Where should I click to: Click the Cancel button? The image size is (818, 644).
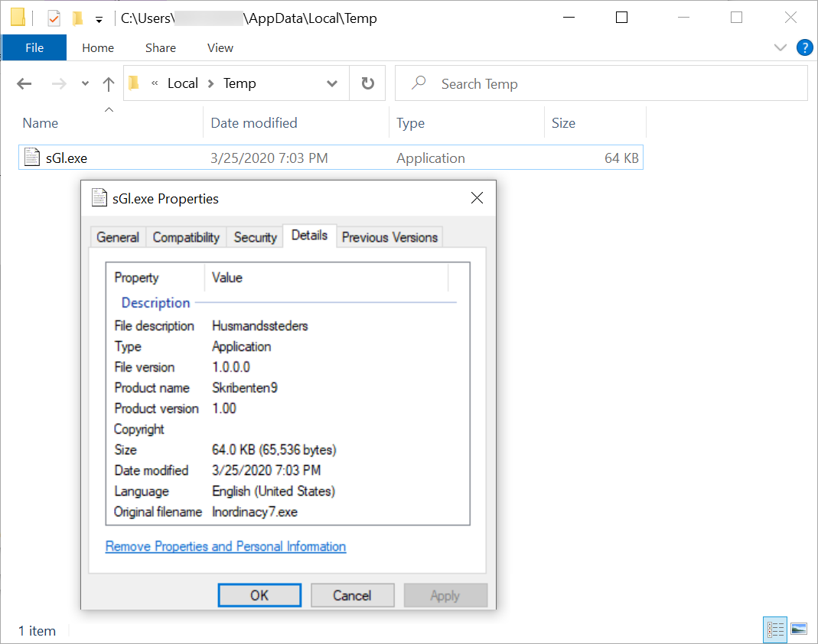[x=352, y=594]
